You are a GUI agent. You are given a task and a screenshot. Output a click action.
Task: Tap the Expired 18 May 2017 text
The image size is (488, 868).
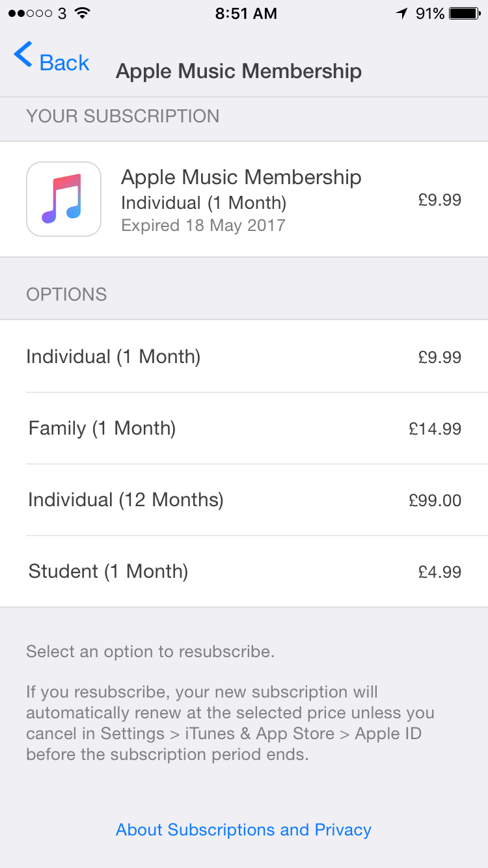pos(203,226)
